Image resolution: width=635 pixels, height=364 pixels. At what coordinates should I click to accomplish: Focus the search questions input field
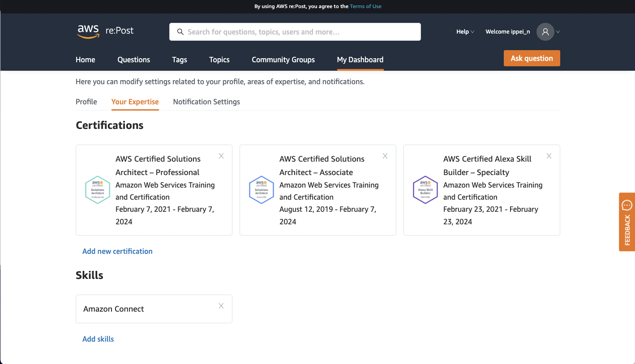(x=295, y=32)
